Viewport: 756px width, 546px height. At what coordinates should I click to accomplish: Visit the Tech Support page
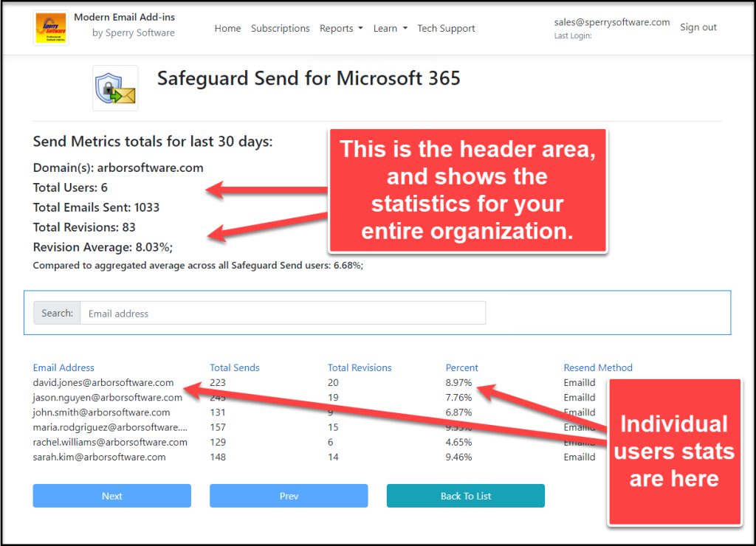click(x=446, y=28)
